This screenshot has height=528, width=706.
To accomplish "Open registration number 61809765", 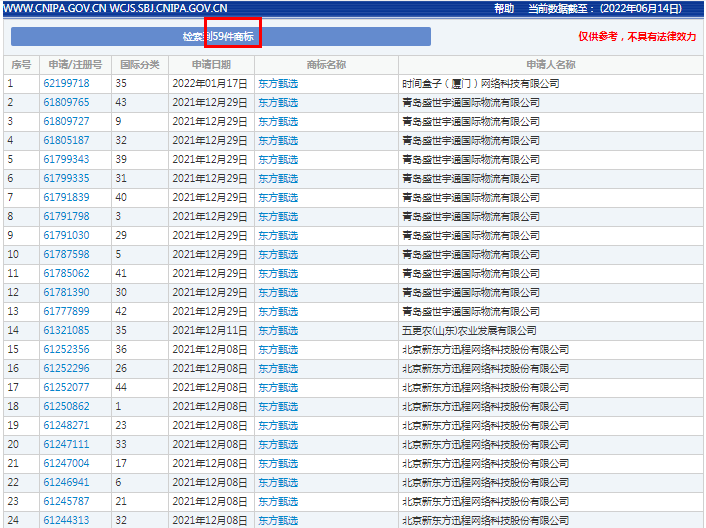I will click(66, 102).
